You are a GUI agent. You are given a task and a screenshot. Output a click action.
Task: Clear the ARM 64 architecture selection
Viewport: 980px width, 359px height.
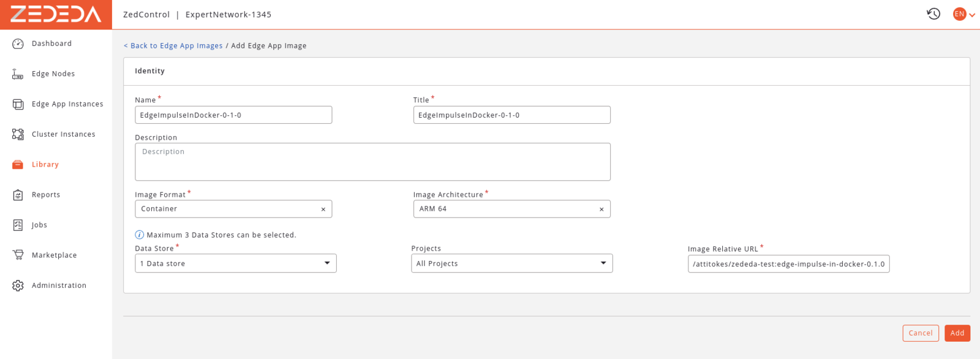click(x=601, y=210)
